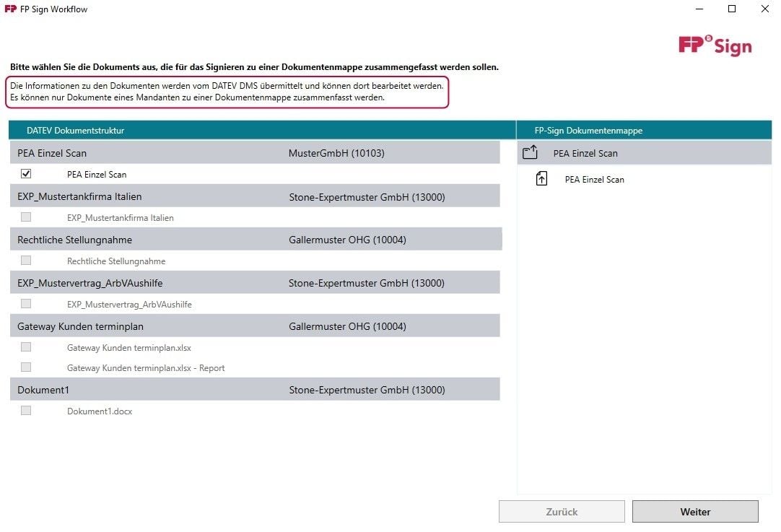Select PEA Einzel Scan folder in Dokumentenmappe
The width and height of the screenshot is (781, 532).
[644, 153]
